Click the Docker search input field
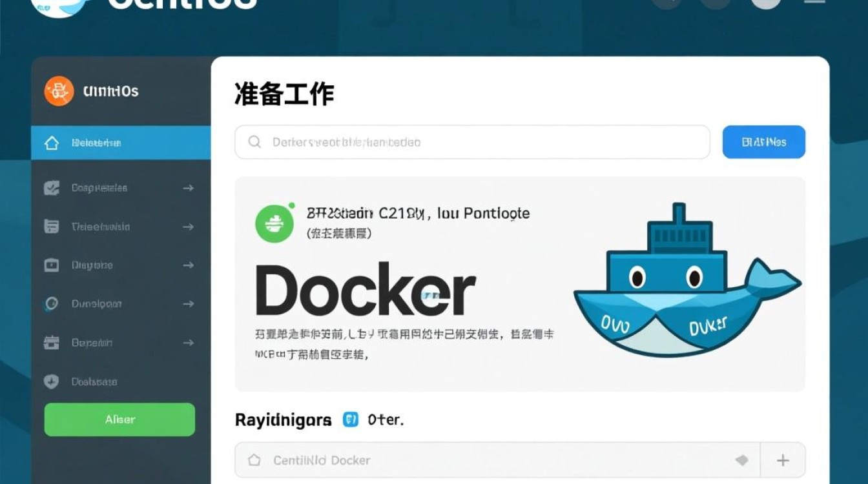868x484 pixels. tap(472, 142)
